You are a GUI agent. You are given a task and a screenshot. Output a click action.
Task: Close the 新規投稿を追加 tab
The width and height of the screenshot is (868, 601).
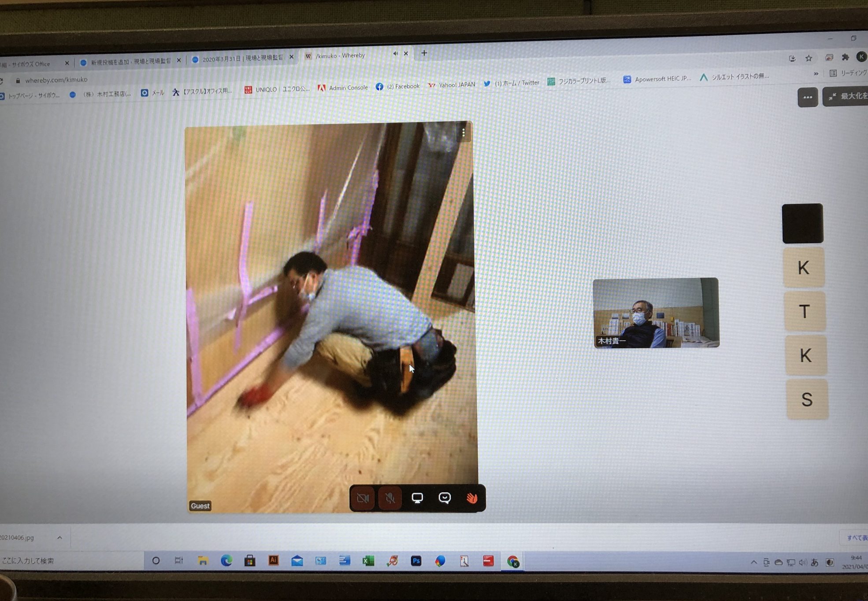coord(178,60)
